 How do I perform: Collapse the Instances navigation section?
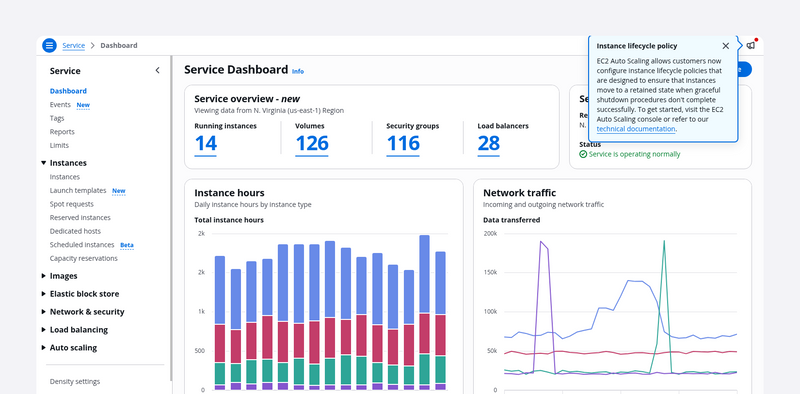43,163
